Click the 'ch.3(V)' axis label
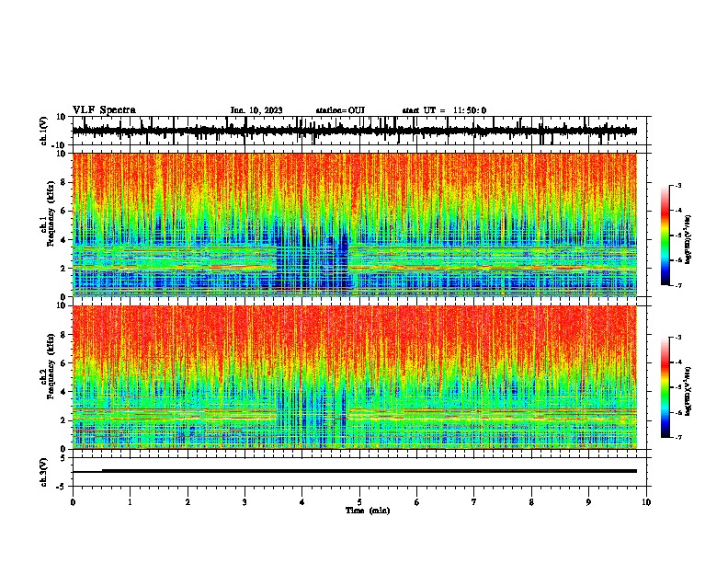Viewport: 728px width, 563px height. (x=44, y=472)
